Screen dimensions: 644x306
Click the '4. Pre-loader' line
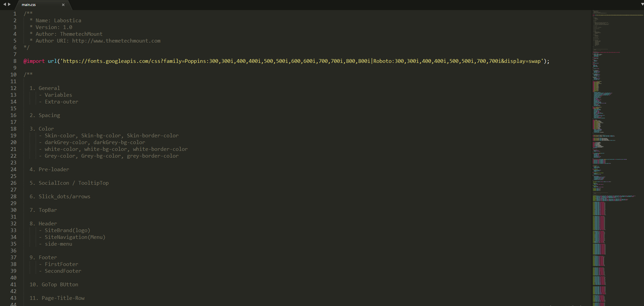[x=49, y=169]
